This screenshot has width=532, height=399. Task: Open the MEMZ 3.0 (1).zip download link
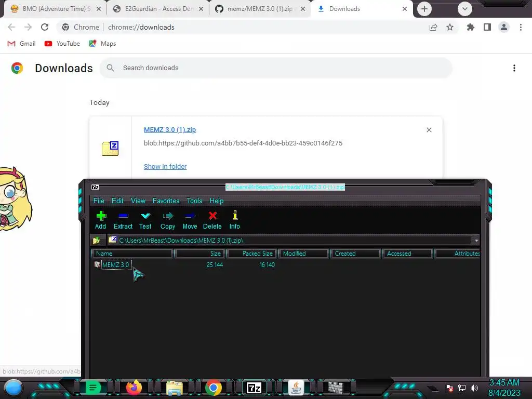[170, 129]
